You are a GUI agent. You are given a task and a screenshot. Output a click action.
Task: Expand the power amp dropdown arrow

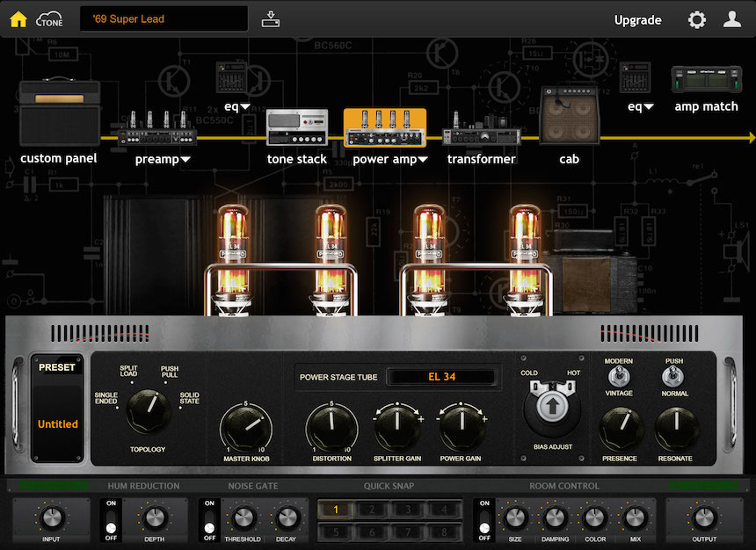pos(423,160)
